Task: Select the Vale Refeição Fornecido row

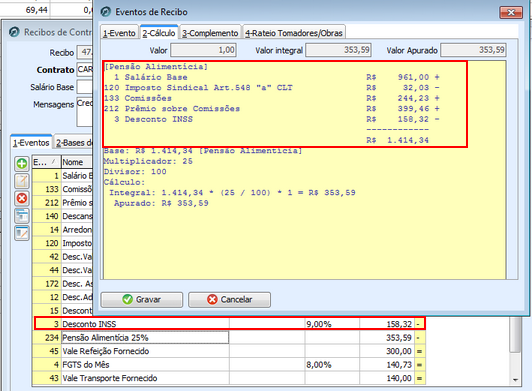Action: [229, 351]
